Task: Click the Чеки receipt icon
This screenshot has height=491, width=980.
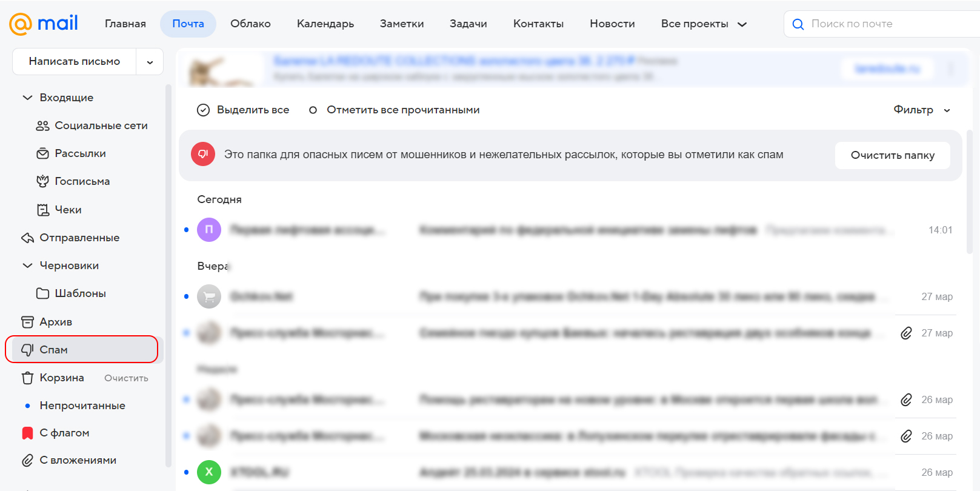Action: [x=42, y=210]
